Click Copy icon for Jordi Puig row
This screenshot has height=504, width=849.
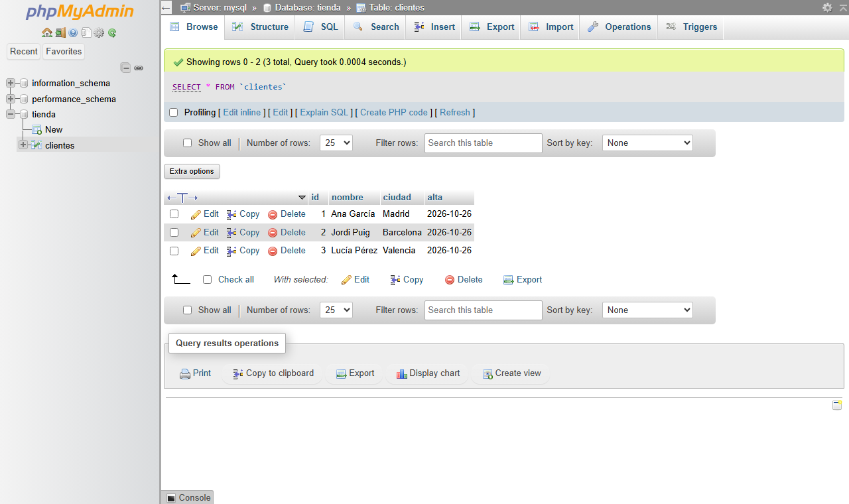tap(231, 233)
